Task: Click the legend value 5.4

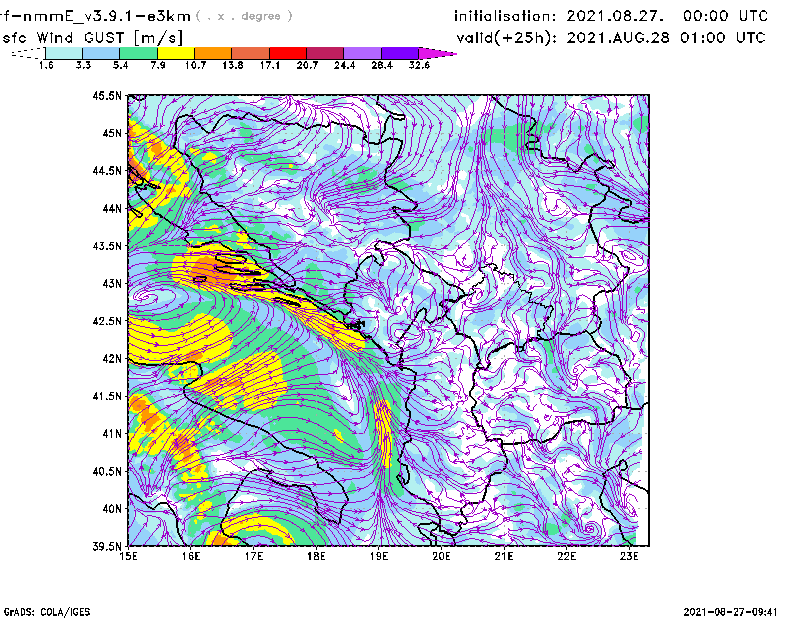Action: (x=121, y=65)
